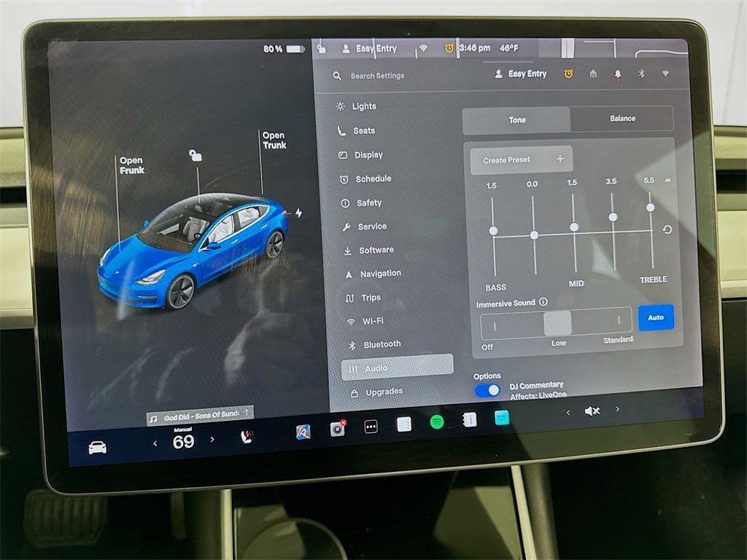Open the app launcher from the dock
Screen dimensions: 747x560
click(x=371, y=425)
